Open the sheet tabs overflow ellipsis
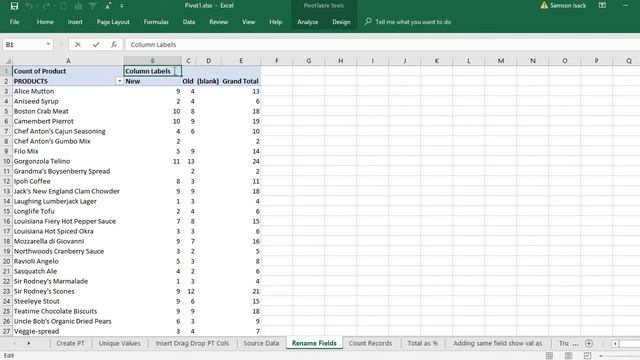Viewport: 640px width, 360px height. point(575,344)
